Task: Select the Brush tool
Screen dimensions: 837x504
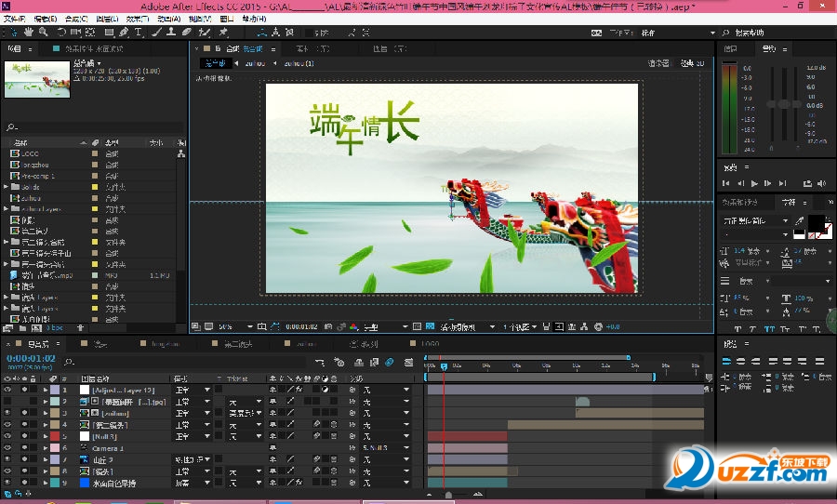Action: click(155, 32)
